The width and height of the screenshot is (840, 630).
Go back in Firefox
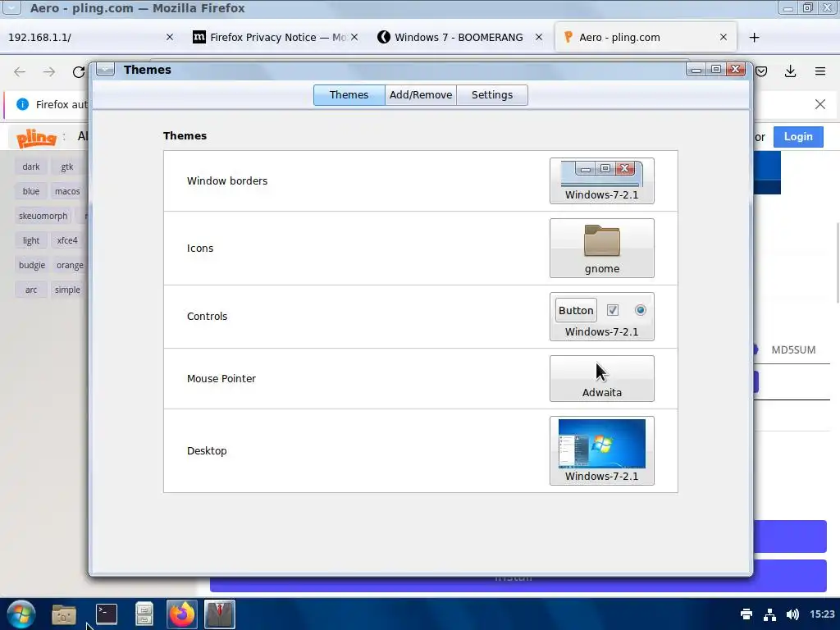20,72
